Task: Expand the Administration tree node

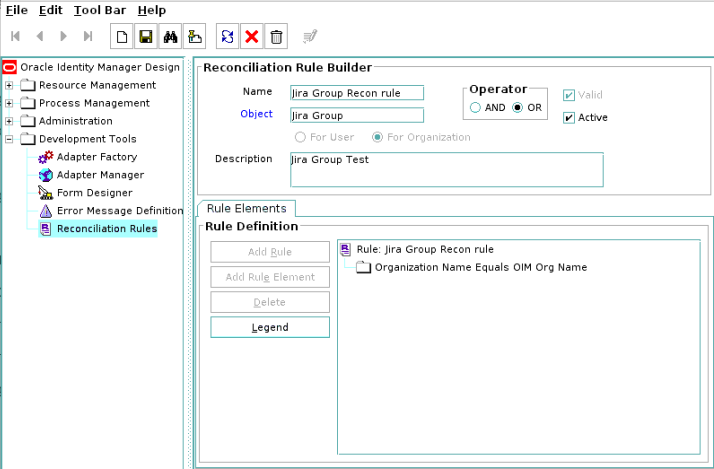Action: click(9, 121)
